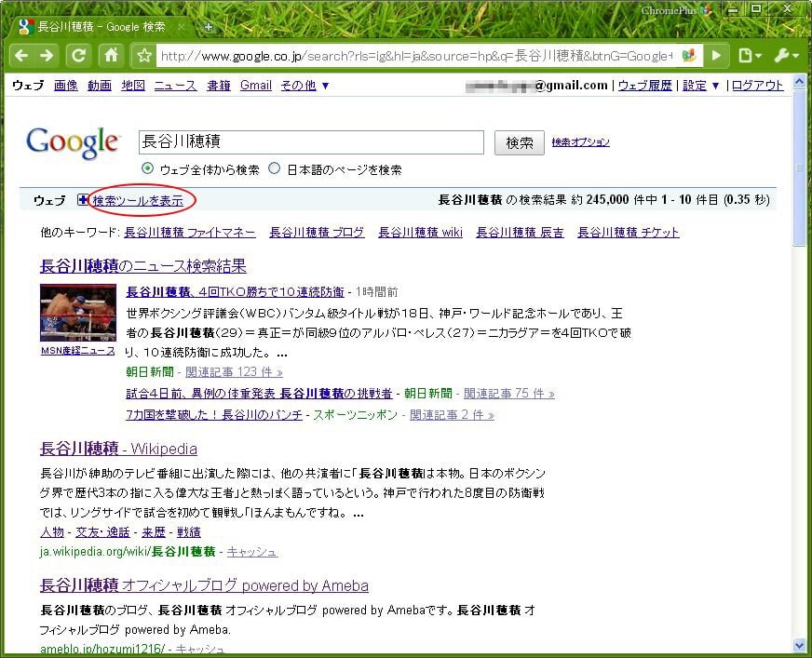The height and width of the screenshot is (658, 812).
Task: Switch to 画像 search in top navigation
Action: click(65, 86)
